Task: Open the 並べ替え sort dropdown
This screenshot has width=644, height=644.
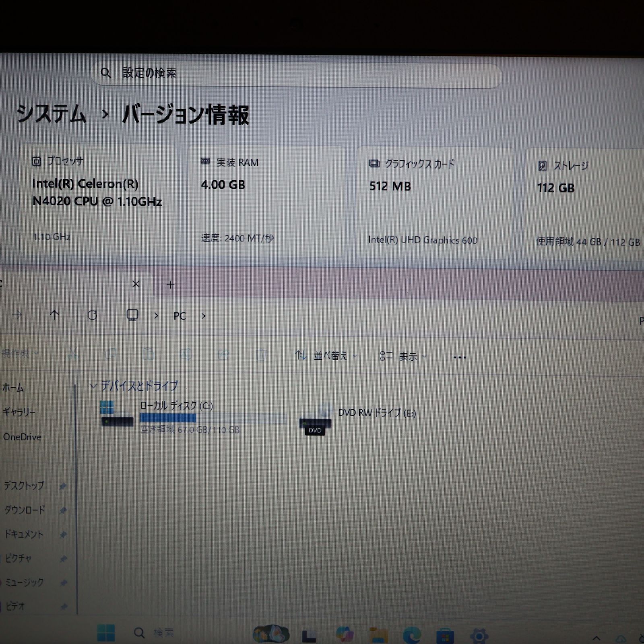Action: (326, 356)
